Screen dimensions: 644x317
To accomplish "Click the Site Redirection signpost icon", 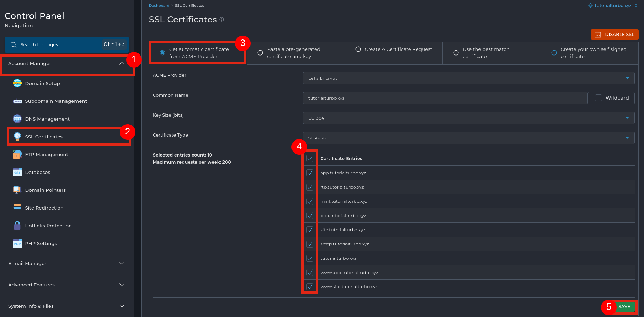I will tap(17, 208).
